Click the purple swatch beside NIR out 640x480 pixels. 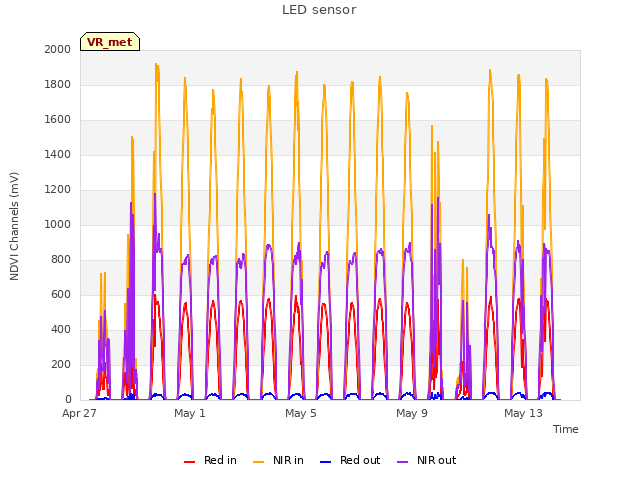tap(402, 462)
